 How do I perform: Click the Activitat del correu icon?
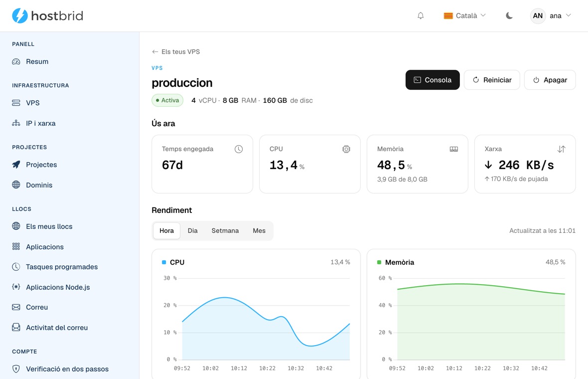16,327
